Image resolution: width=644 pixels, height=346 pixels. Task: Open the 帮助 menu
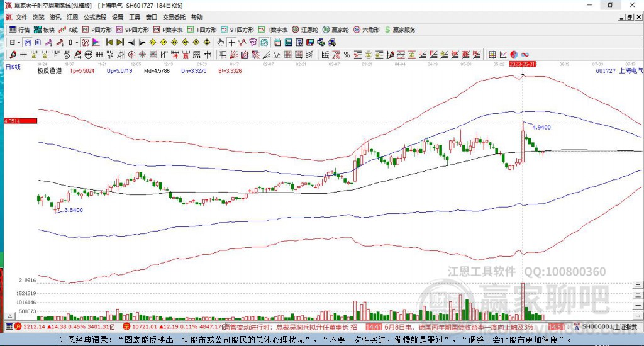coord(197,17)
